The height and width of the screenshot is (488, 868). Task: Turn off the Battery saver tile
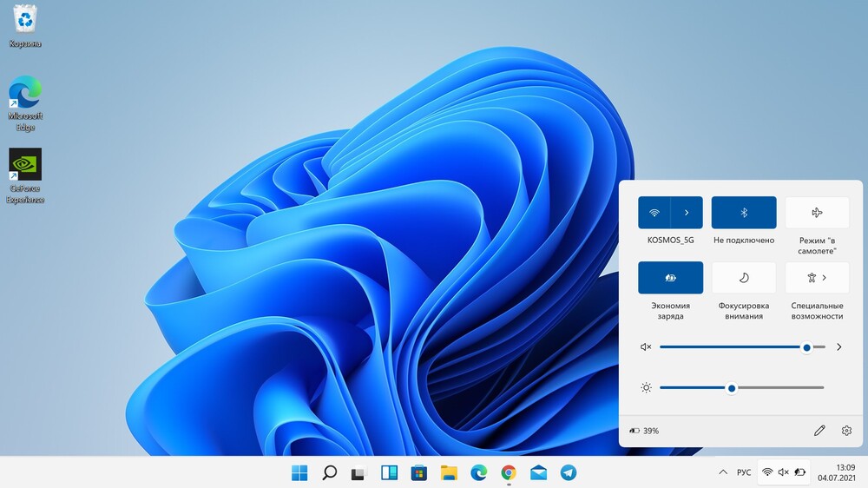[670, 278]
